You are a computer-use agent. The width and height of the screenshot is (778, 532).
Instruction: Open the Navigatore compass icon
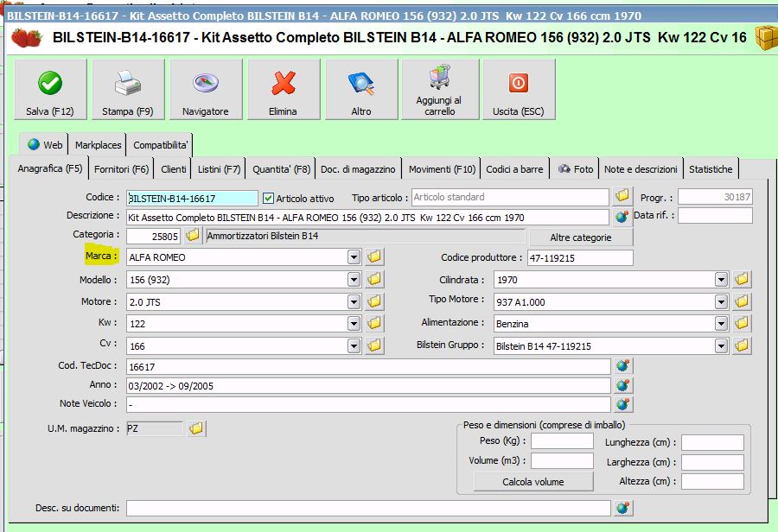pos(206,84)
